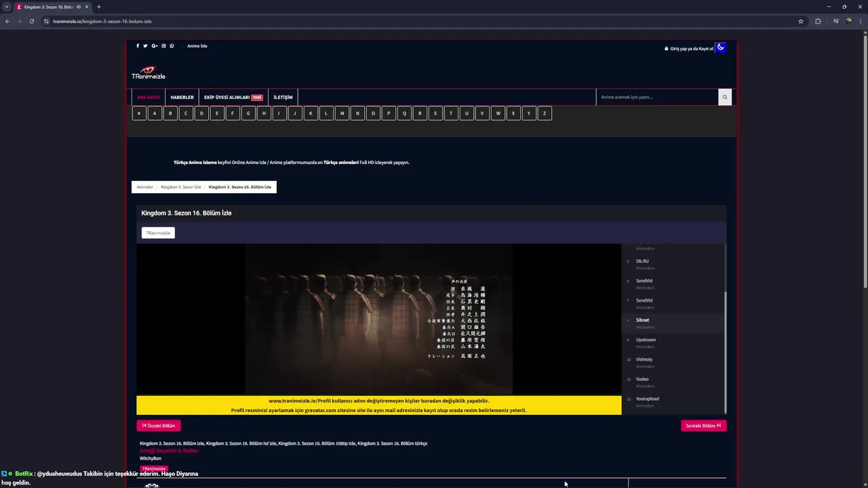Filter animes by letter Z

(545, 113)
